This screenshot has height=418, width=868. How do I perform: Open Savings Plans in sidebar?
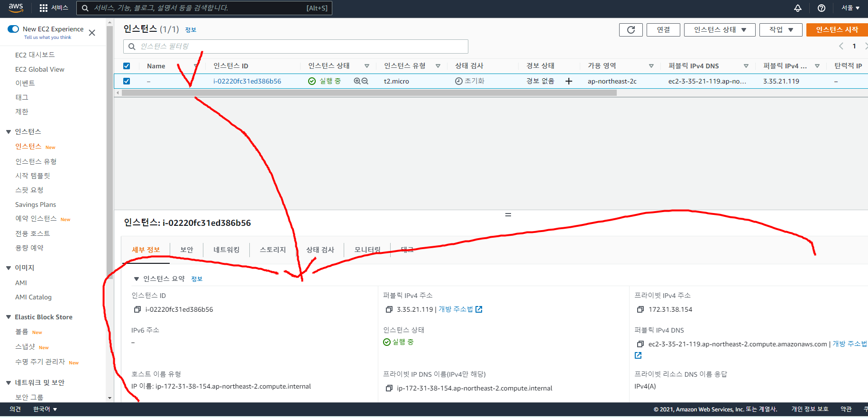[36, 204]
